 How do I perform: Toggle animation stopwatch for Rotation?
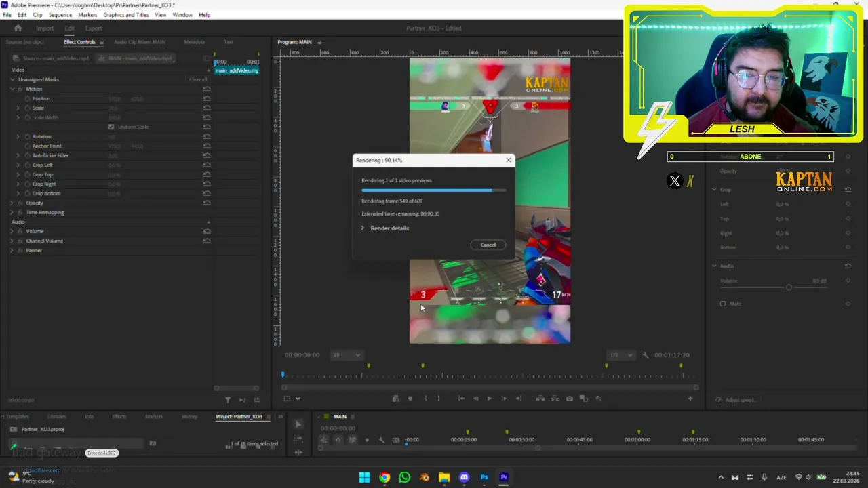(x=28, y=137)
